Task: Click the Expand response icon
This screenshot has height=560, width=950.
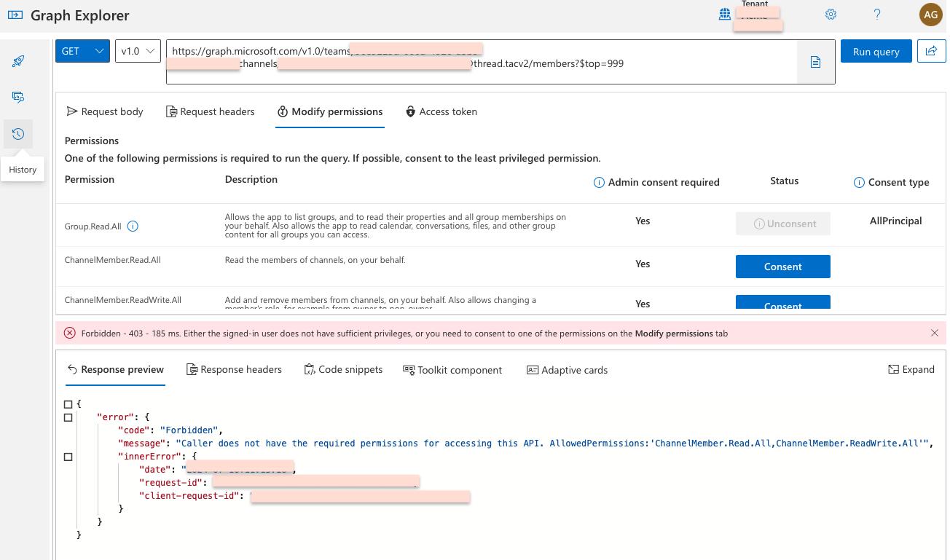Action: (x=893, y=370)
